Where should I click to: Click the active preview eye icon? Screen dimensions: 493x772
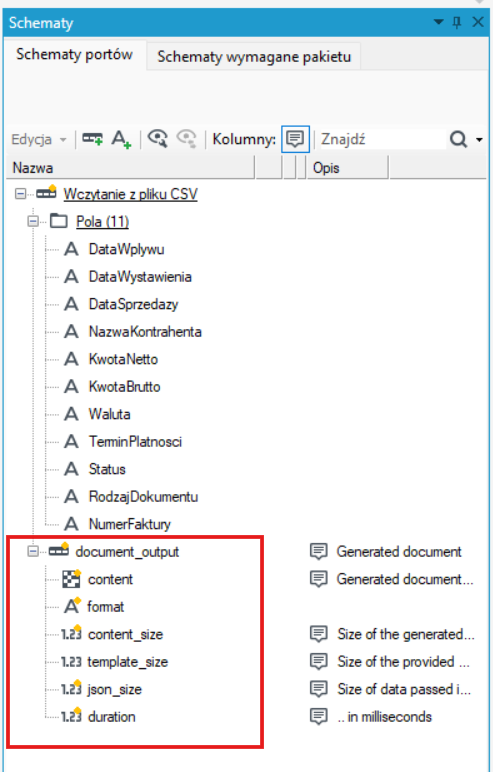[x=158, y=139]
